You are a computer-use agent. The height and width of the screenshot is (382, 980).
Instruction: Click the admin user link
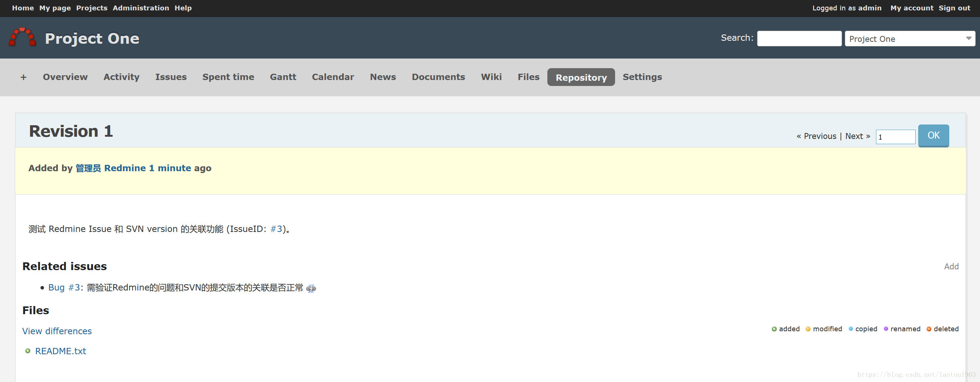869,8
